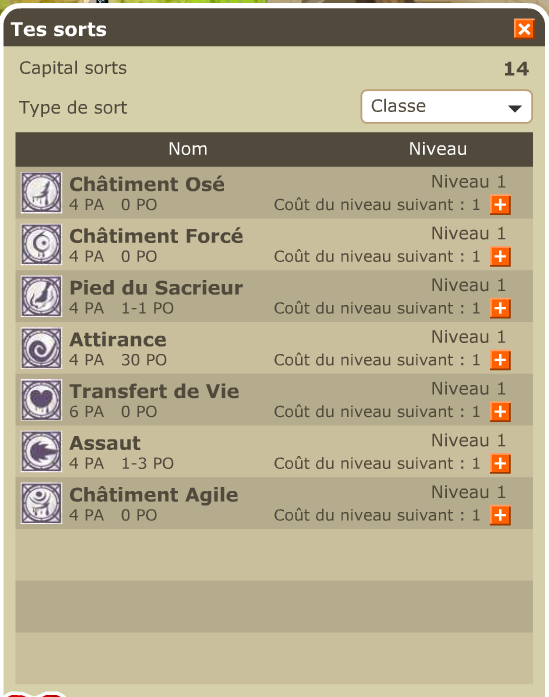Boost Assaut level using plus button
The image size is (549, 697).
(500, 464)
